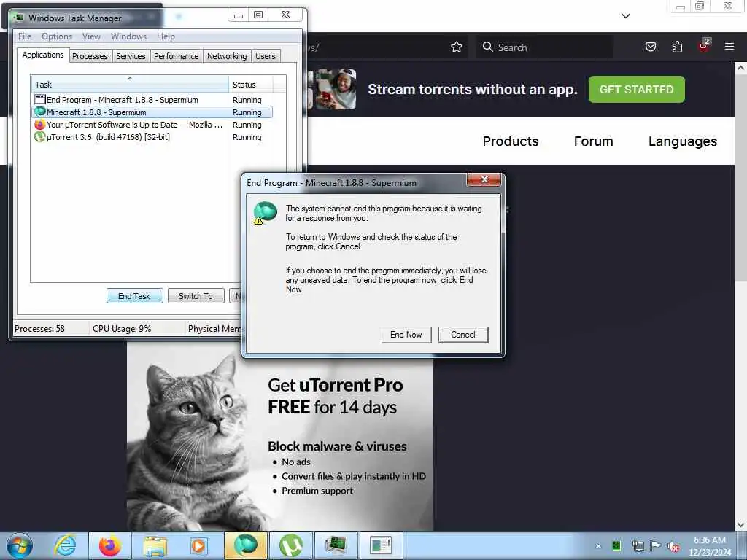Open Firefox Extensions puzzle icon

[677, 47]
